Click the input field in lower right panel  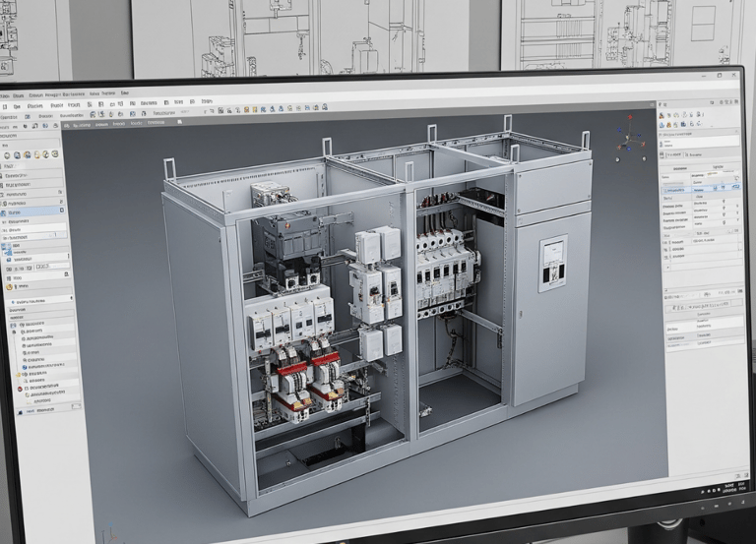click(x=702, y=305)
